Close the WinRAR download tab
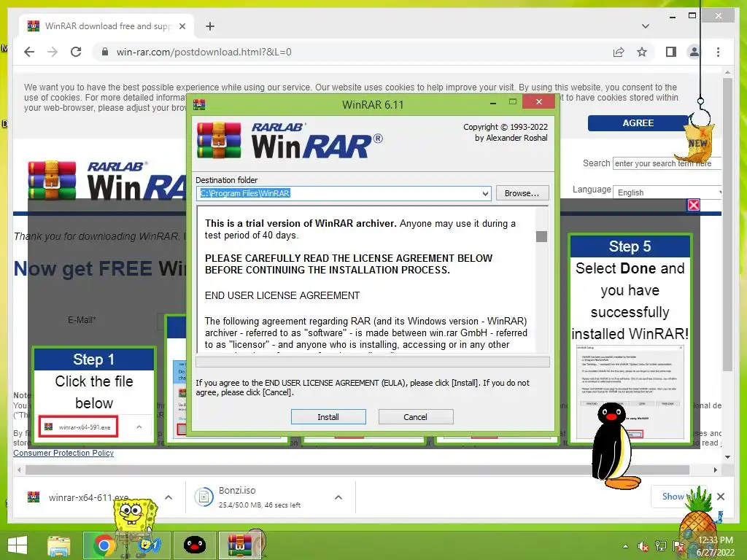Viewport: 747px width, 560px height. point(182,26)
